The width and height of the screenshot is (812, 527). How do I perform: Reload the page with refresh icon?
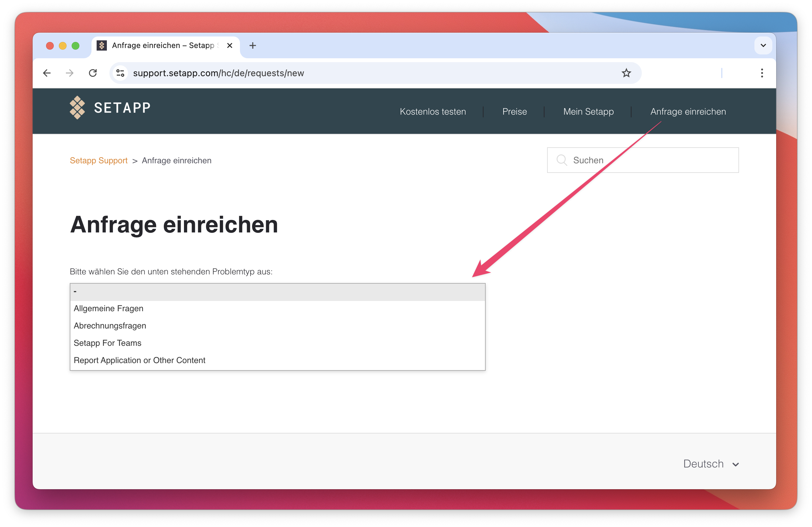93,73
